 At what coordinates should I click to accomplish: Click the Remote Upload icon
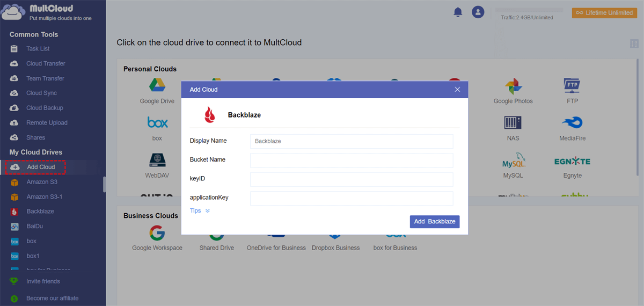coord(14,123)
